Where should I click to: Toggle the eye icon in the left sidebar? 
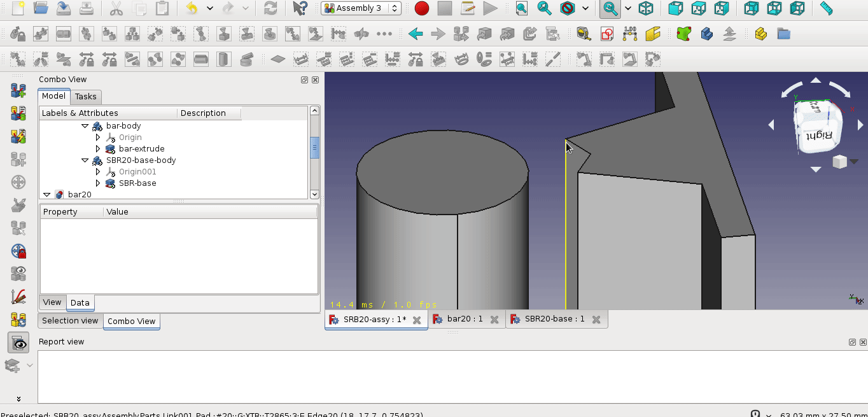pos(18,343)
